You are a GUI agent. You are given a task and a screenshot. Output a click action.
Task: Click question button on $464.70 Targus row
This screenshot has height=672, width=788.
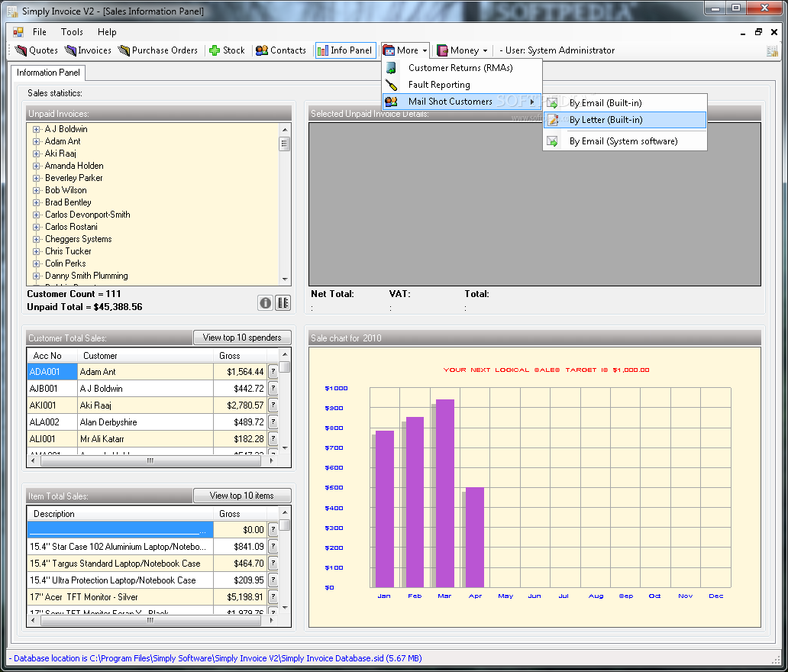[273, 564]
